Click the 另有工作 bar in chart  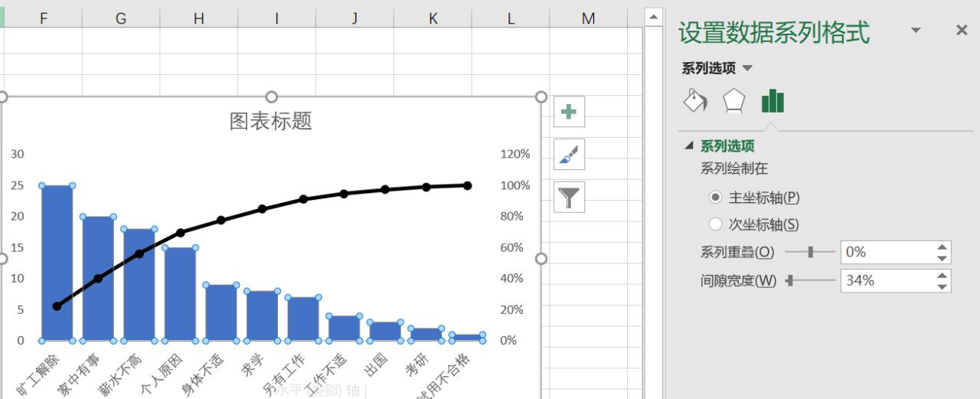click(303, 319)
